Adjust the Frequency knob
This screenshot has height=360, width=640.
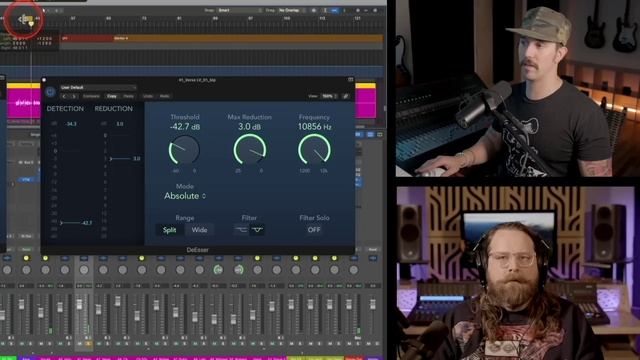pyautogui.click(x=314, y=150)
